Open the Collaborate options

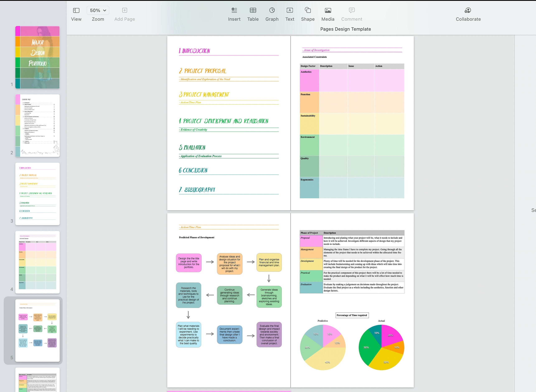(468, 14)
